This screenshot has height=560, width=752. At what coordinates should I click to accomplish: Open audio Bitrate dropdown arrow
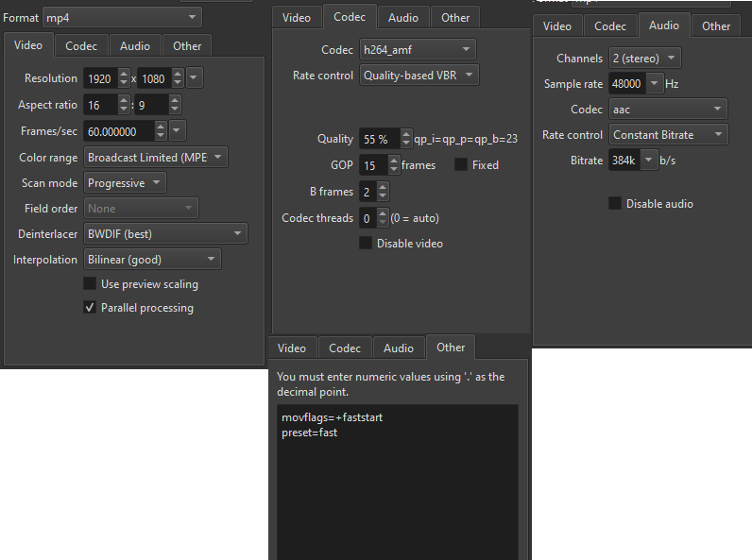click(648, 161)
